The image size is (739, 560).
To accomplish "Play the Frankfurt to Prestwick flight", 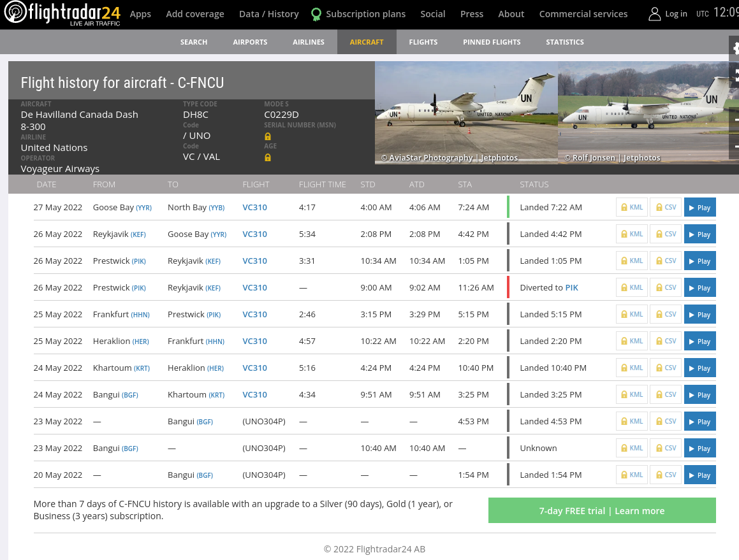I will coord(700,315).
